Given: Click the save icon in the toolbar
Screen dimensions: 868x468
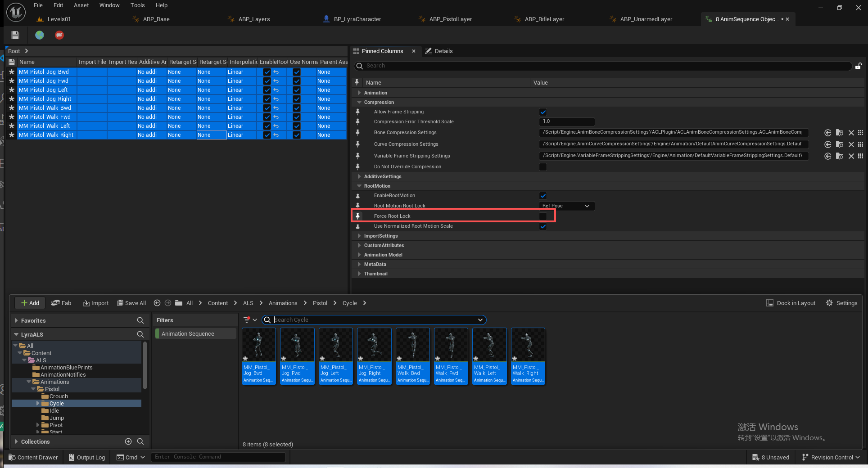Looking at the screenshot, I should coord(15,35).
